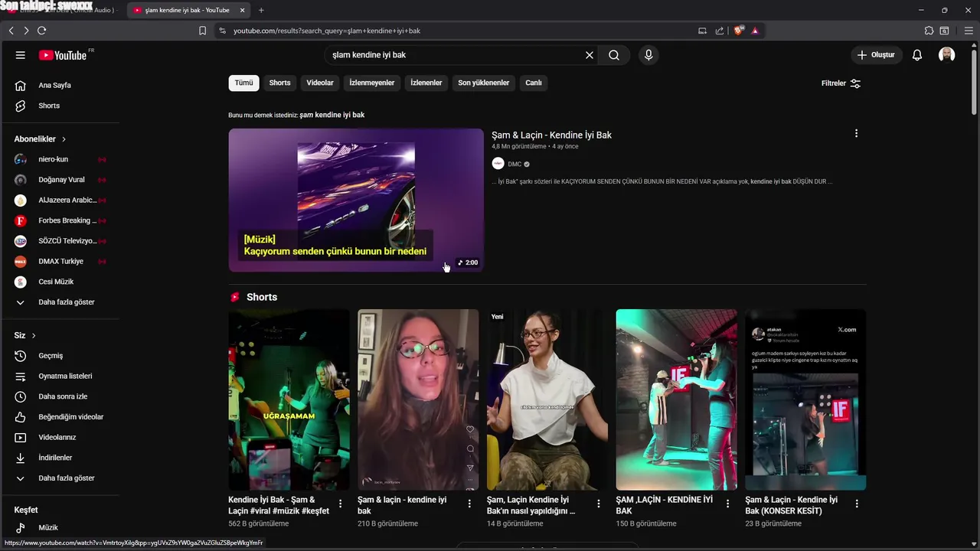
Task: Expand the Abonelikler section
Action: click(41, 139)
